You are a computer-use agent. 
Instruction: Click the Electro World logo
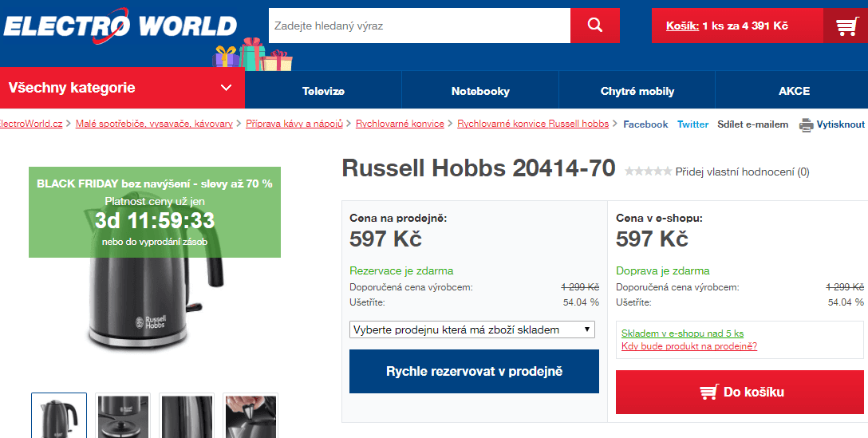click(120, 26)
